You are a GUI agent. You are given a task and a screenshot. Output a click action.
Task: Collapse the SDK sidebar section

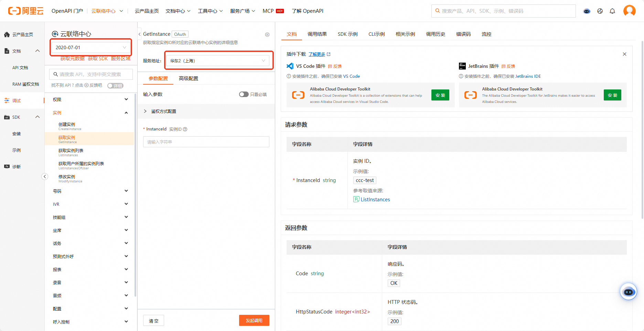37,117
